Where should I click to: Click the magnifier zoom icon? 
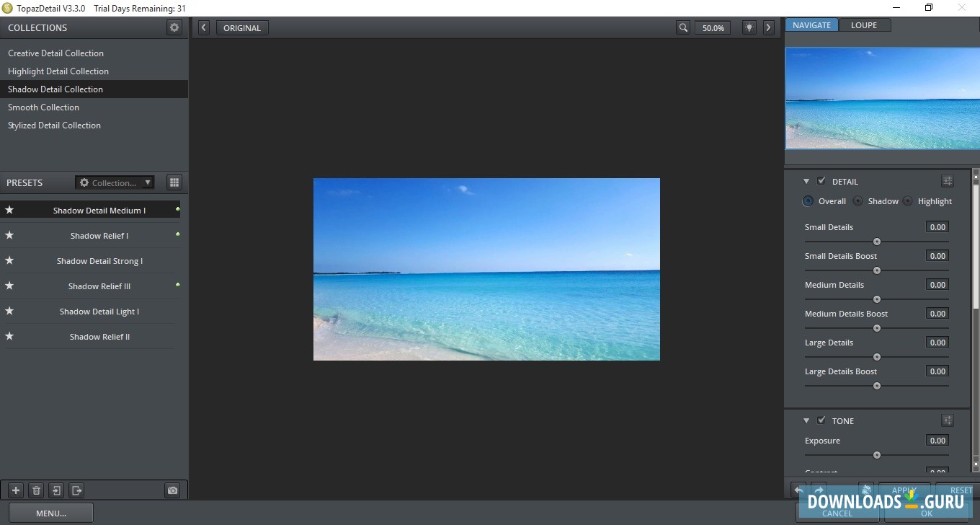683,27
